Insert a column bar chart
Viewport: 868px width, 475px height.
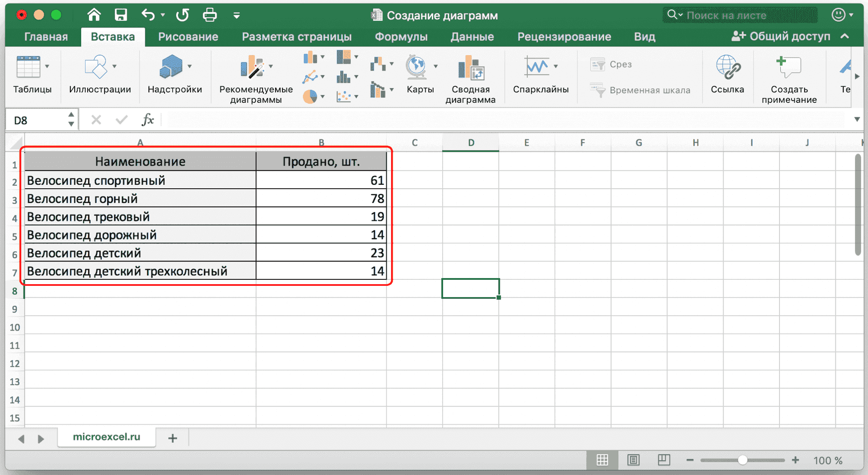[x=310, y=57]
